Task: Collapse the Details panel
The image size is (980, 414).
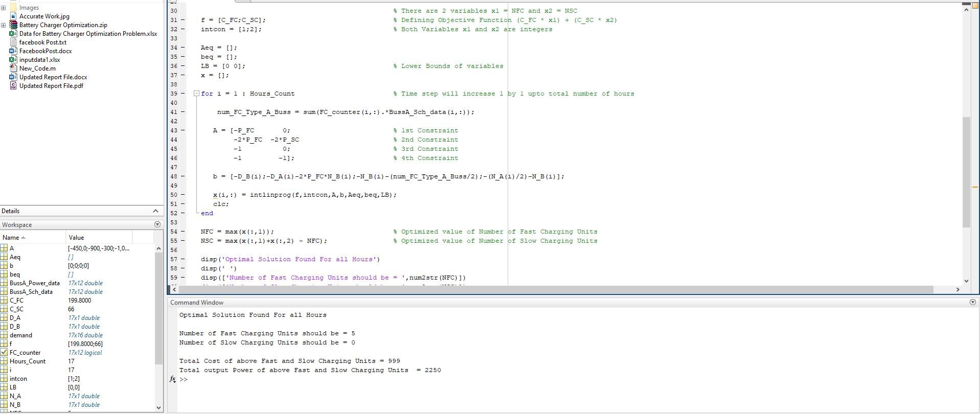Action: [155, 211]
